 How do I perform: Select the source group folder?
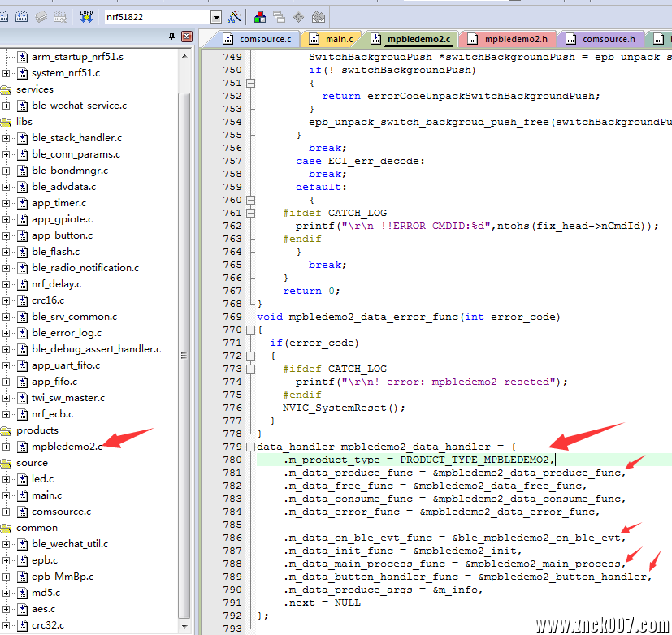coord(32,464)
